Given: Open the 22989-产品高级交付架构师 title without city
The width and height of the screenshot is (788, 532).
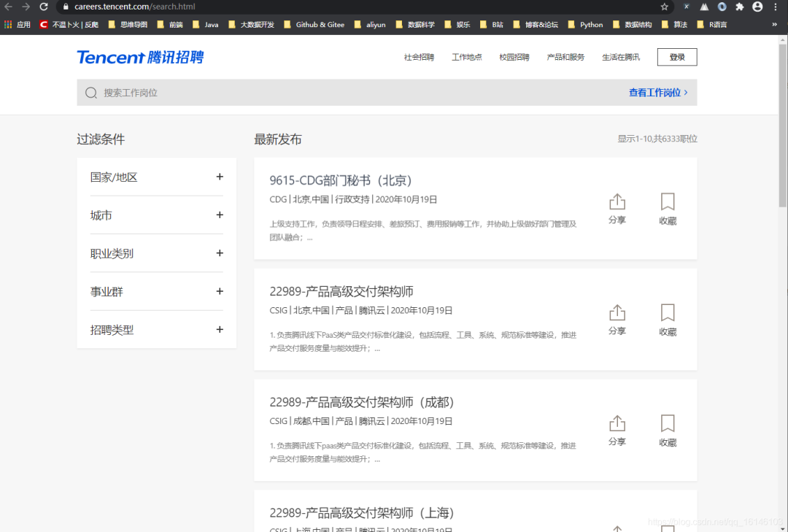Looking at the screenshot, I should point(341,292).
